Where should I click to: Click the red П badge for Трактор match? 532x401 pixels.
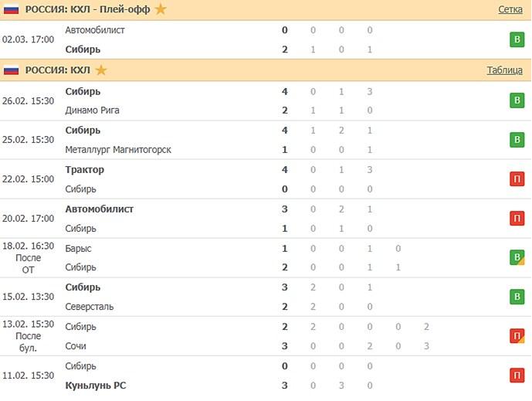pyautogui.click(x=517, y=179)
